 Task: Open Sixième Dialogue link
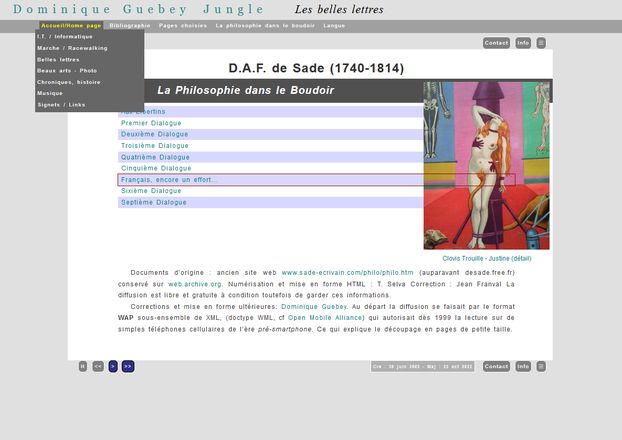click(151, 191)
